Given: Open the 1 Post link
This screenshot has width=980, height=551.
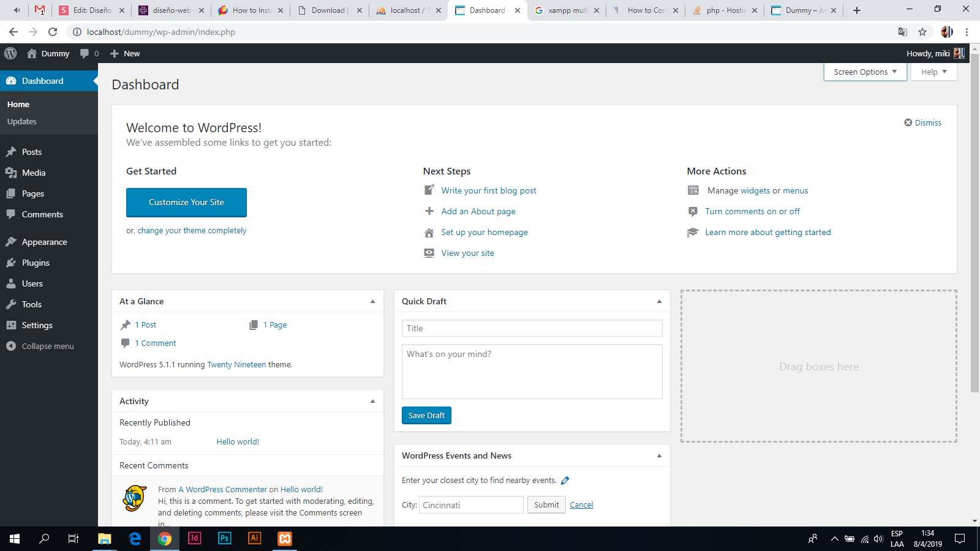Looking at the screenshot, I should [x=146, y=325].
